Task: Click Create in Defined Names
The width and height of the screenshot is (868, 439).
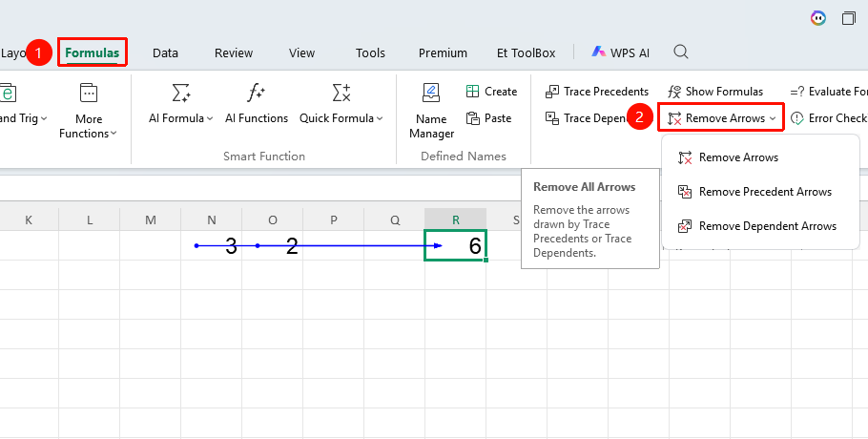Action: coord(491,92)
